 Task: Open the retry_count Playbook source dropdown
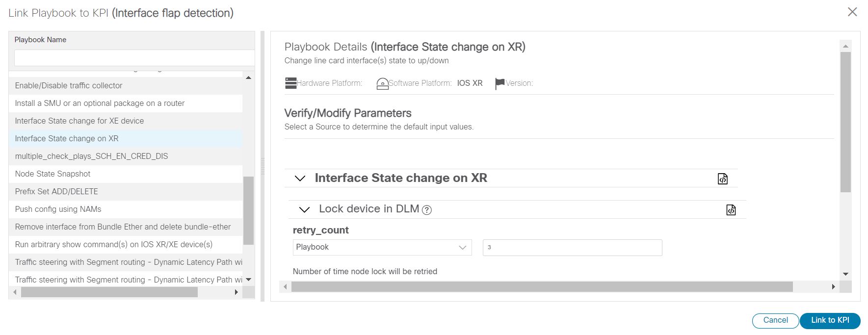pos(382,247)
